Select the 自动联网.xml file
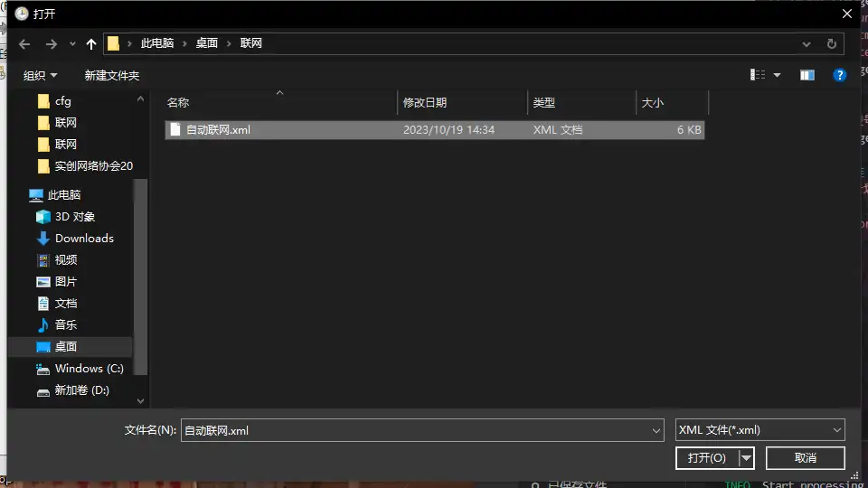The width and height of the screenshot is (868, 488). (x=218, y=130)
